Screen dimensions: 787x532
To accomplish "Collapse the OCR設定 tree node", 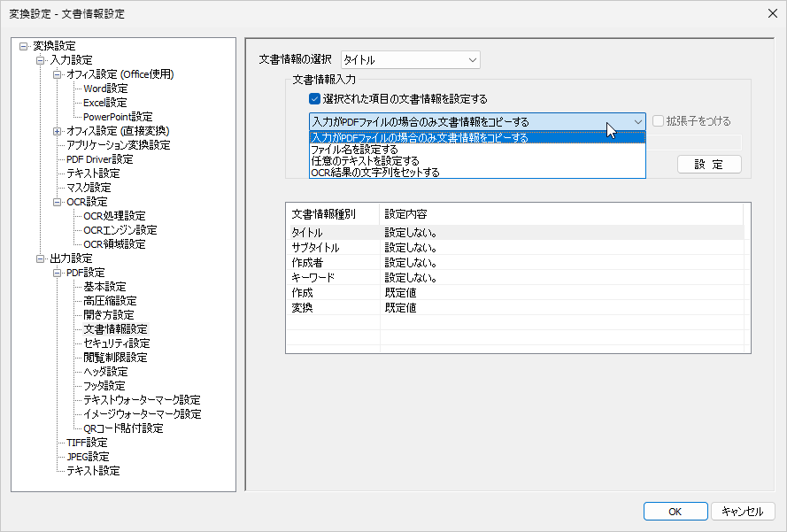I will 58,202.
